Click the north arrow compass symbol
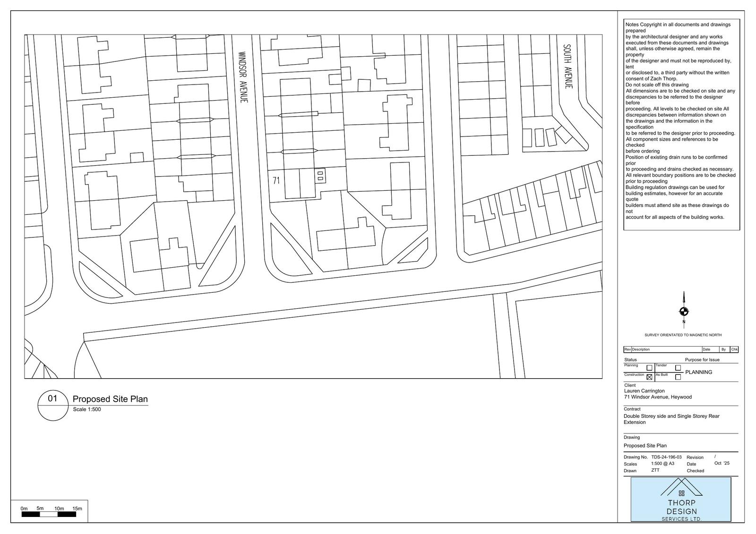Screen dimensions: 756x534 [683, 311]
